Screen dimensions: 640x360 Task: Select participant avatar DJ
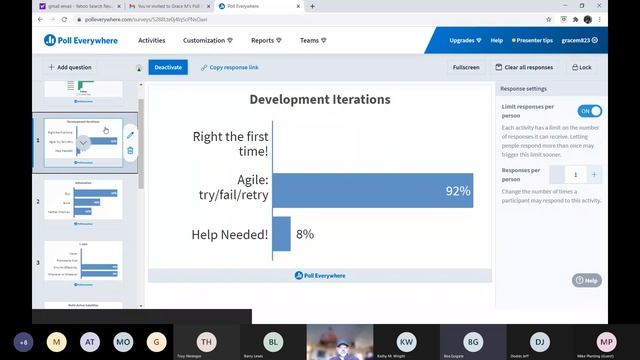click(540, 342)
